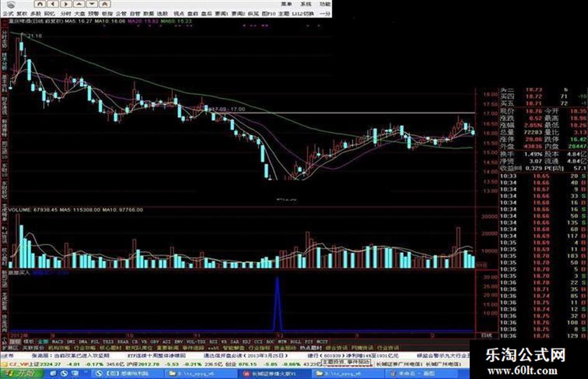Choose the TRIX indicator

click(108, 342)
